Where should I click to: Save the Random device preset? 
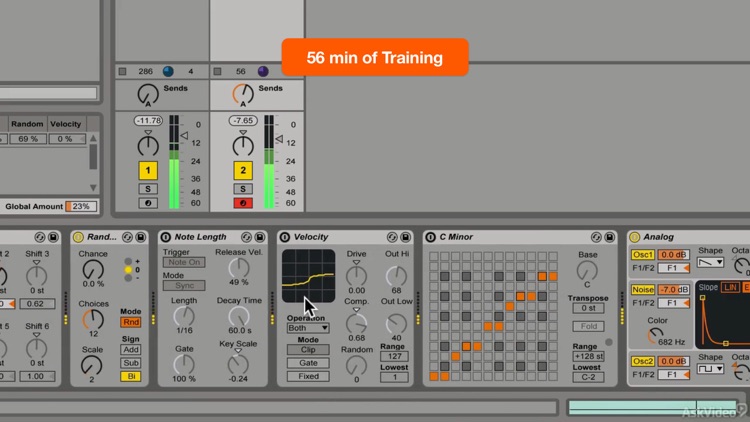point(141,237)
